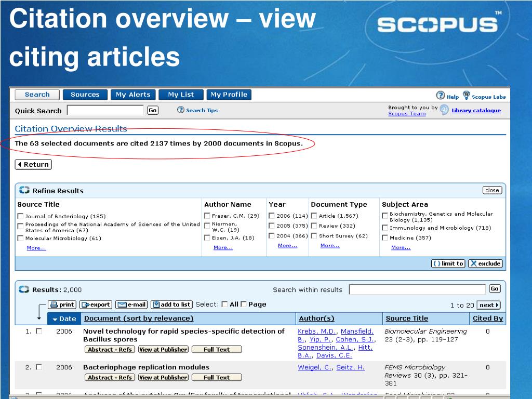Click the Return button
532x399 pixels.
pyautogui.click(x=33, y=165)
